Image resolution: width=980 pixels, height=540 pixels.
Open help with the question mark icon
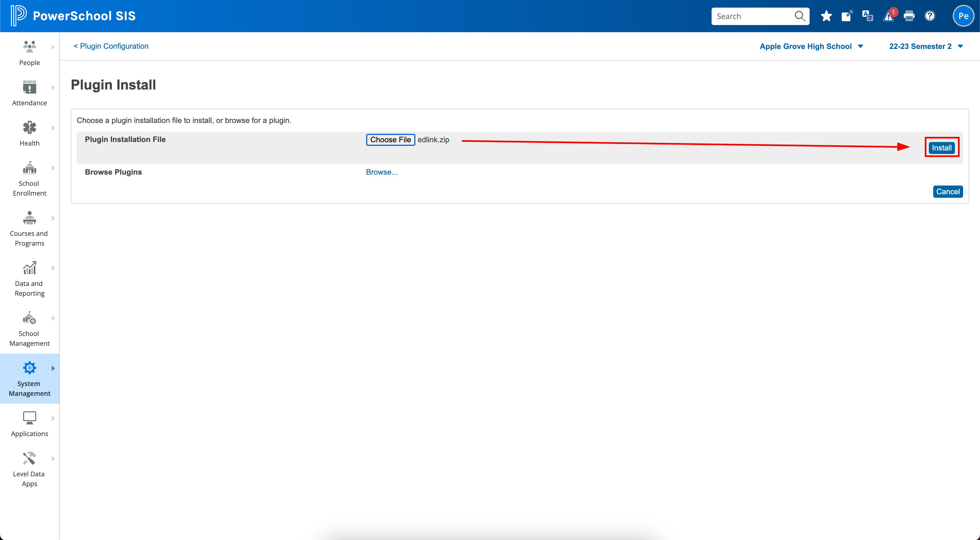click(x=930, y=16)
